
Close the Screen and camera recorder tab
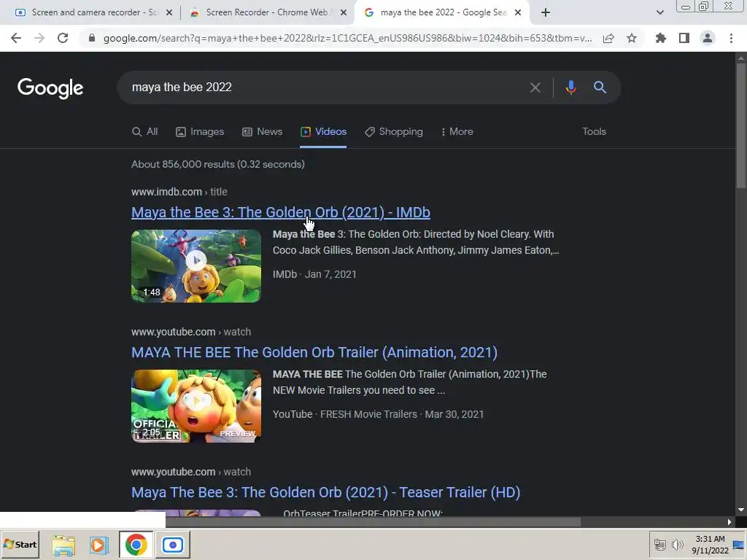coord(169,12)
